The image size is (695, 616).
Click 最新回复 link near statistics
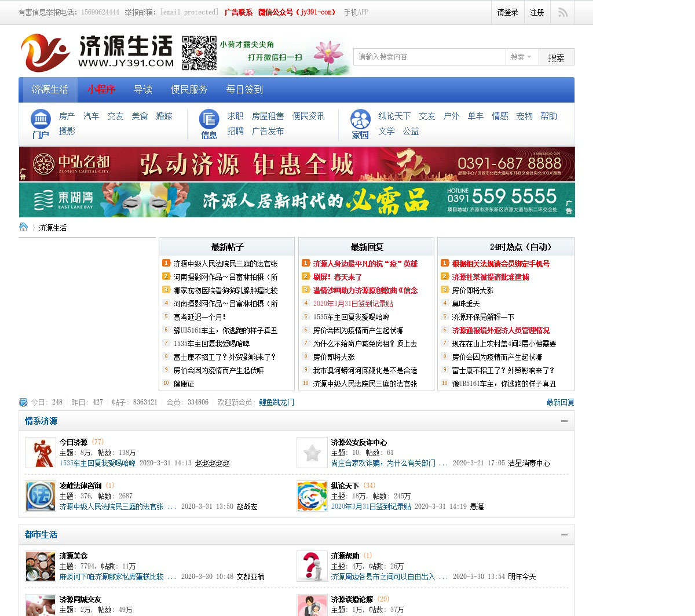point(560,402)
